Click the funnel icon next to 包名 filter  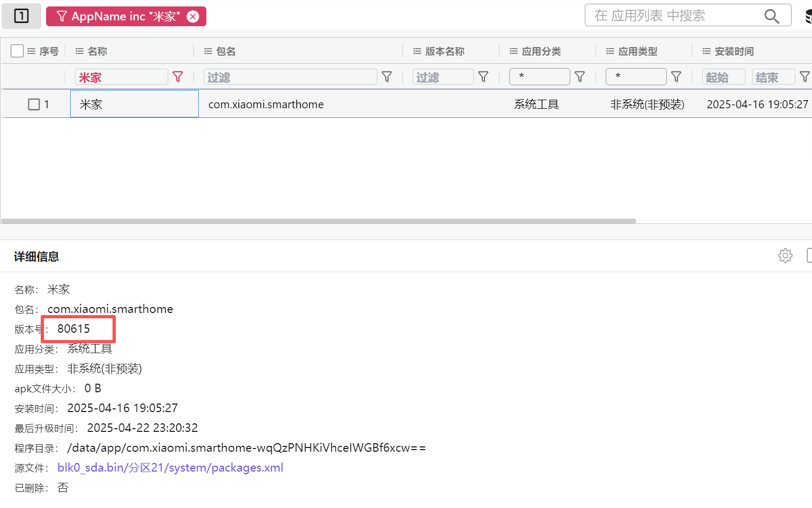click(x=387, y=77)
